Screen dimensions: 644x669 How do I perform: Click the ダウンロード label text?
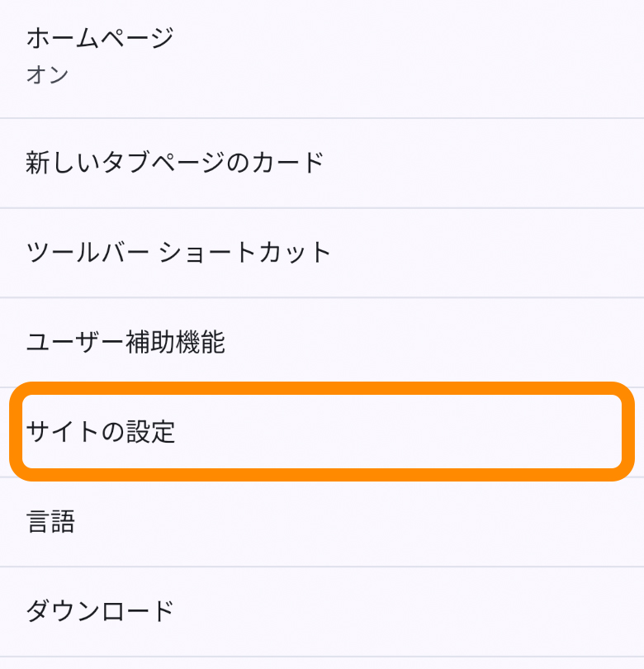[x=100, y=611]
